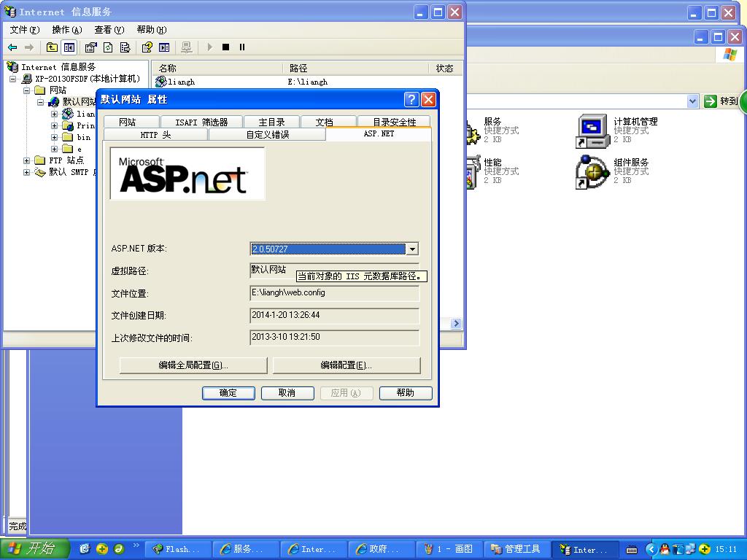Click the 上次修改文件的时间 field
Screen dimensions: 747x560
tap(334, 337)
